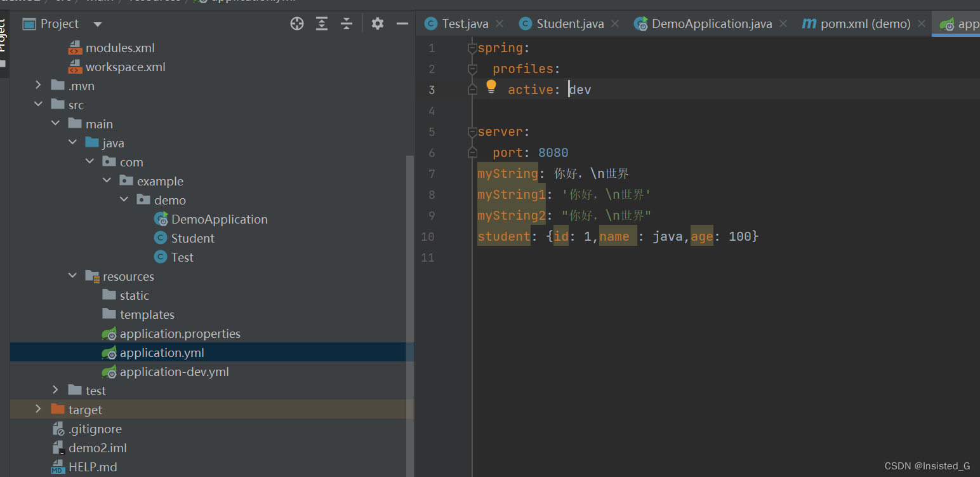Select the DemoApplication class

[x=220, y=219]
